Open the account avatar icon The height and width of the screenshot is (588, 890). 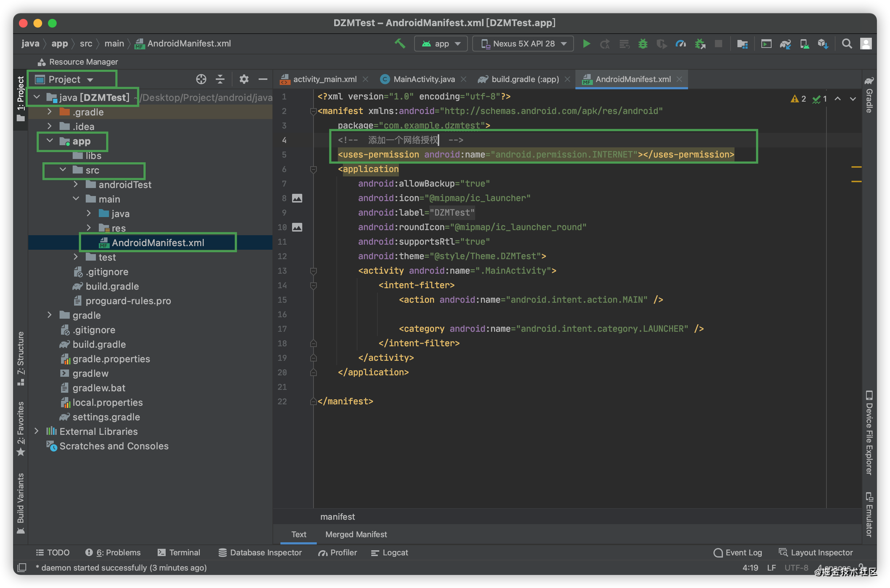pos(865,44)
